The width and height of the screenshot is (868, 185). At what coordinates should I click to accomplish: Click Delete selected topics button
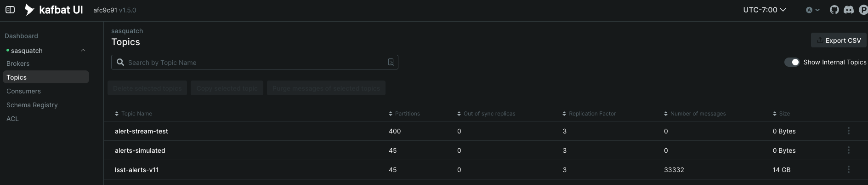(147, 88)
